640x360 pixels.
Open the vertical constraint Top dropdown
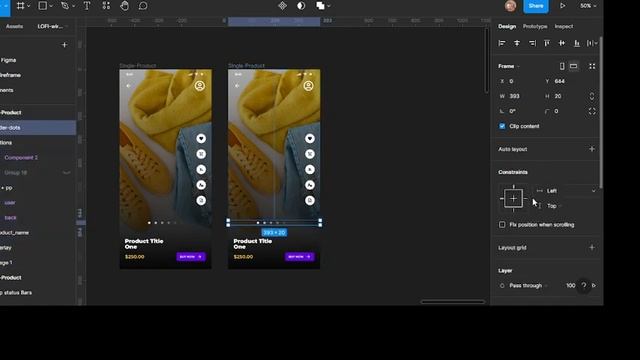549,206
